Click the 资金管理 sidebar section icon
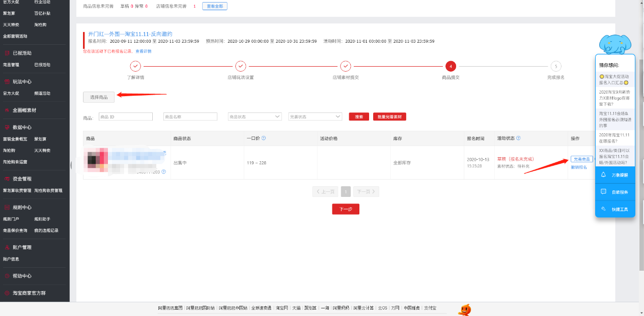The width and height of the screenshot is (644, 316). pos(7,179)
